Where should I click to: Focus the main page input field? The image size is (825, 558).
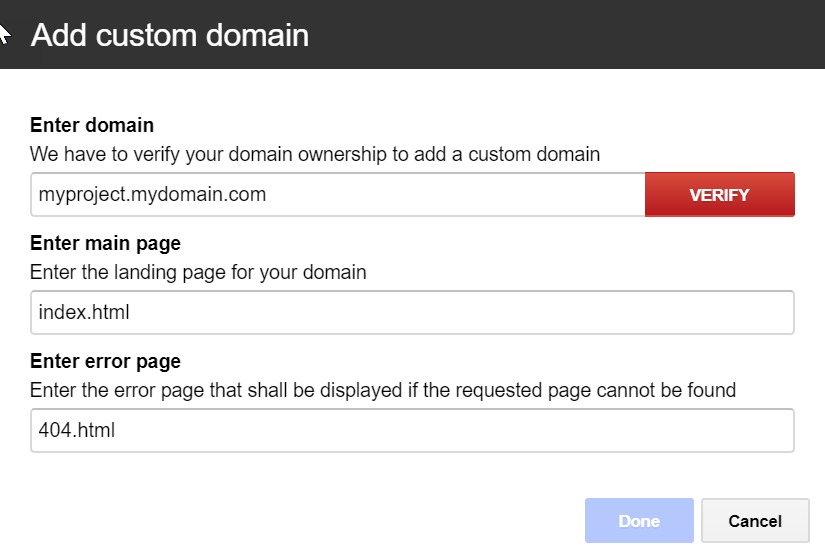click(x=412, y=312)
